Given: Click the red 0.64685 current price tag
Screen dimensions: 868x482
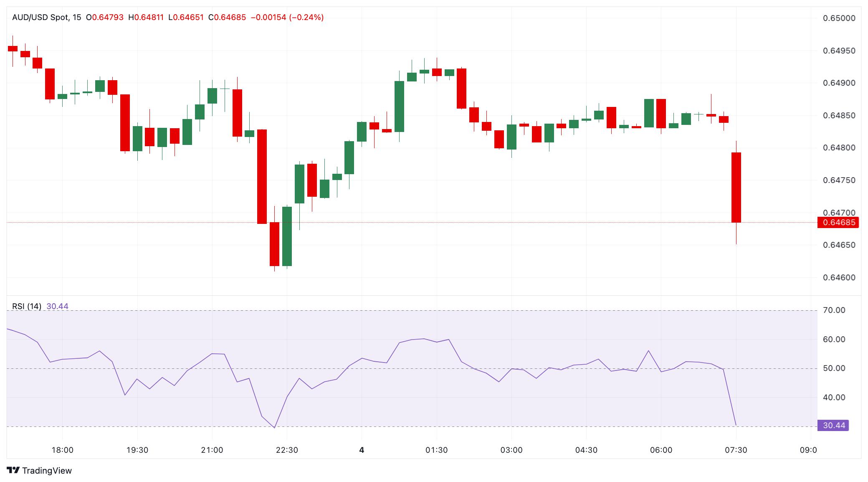Looking at the screenshot, I should coord(839,223).
